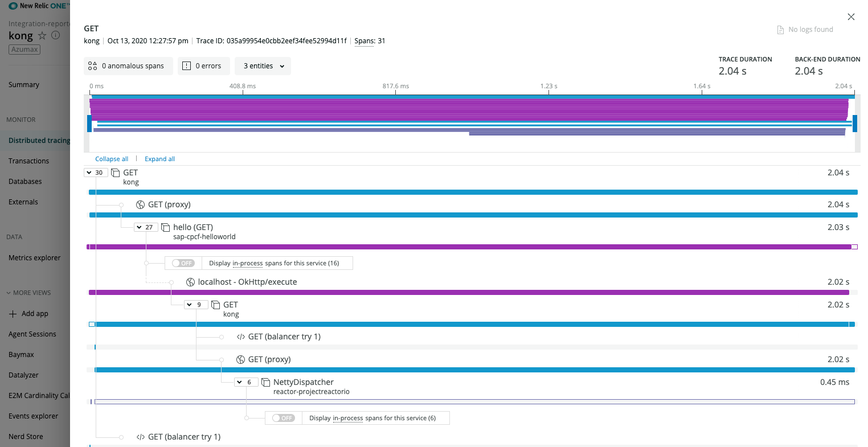Click the globe icon of GET (proxy) 2.02 s
The width and height of the screenshot is (868, 447).
[241, 360]
